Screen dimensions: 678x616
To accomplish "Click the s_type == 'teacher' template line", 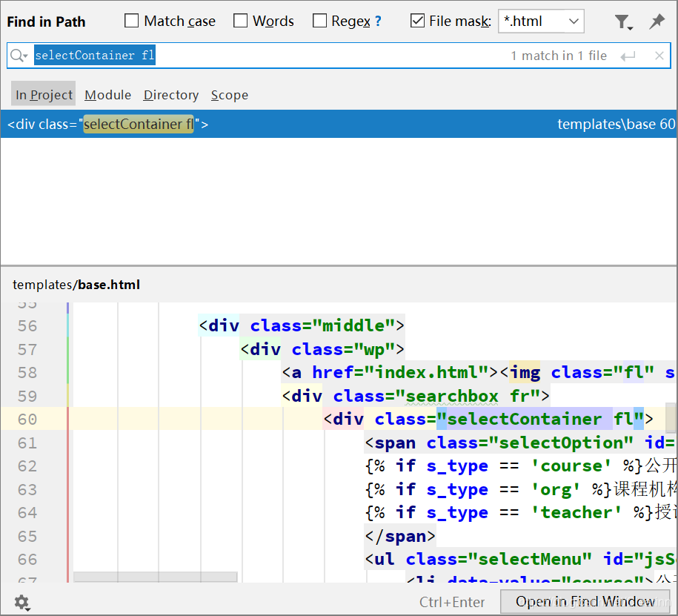I will point(521,513).
